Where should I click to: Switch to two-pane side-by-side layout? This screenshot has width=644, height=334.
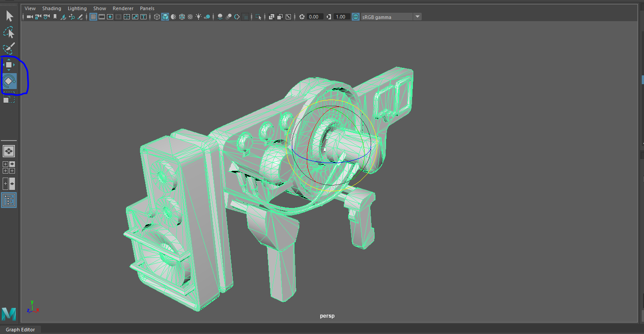click(9, 184)
